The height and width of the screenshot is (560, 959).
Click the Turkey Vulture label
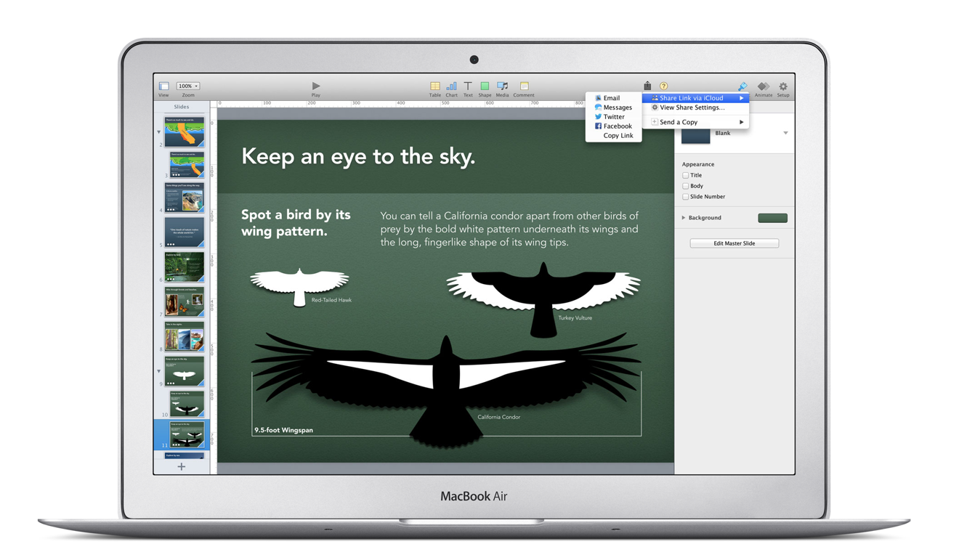pos(575,318)
